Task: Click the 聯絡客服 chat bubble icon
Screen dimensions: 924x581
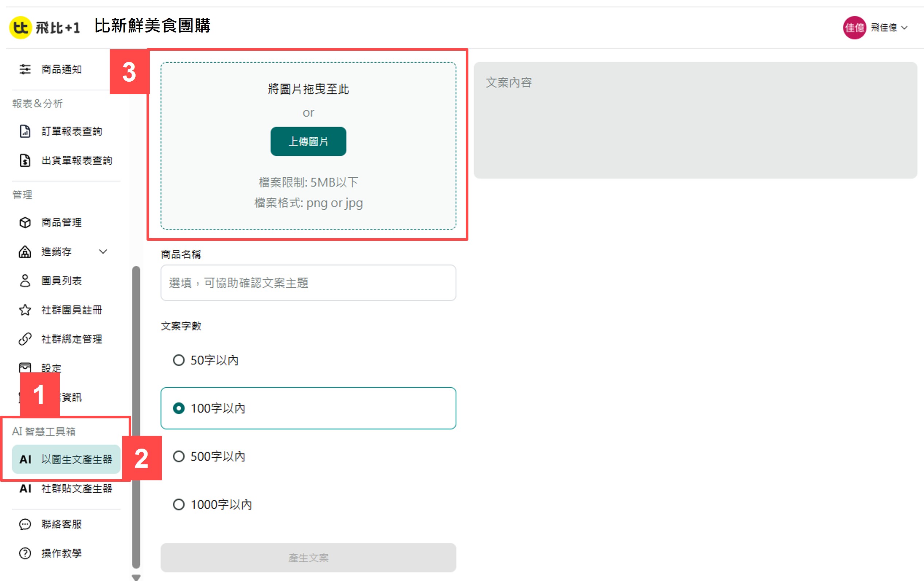Action: (x=25, y=524)
